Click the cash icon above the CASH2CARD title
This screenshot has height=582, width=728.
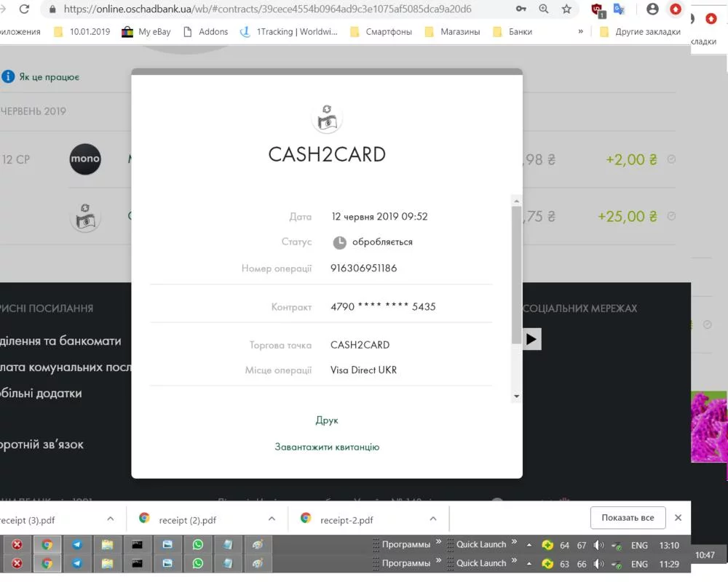pyautogui.click(x=327, y=119)
